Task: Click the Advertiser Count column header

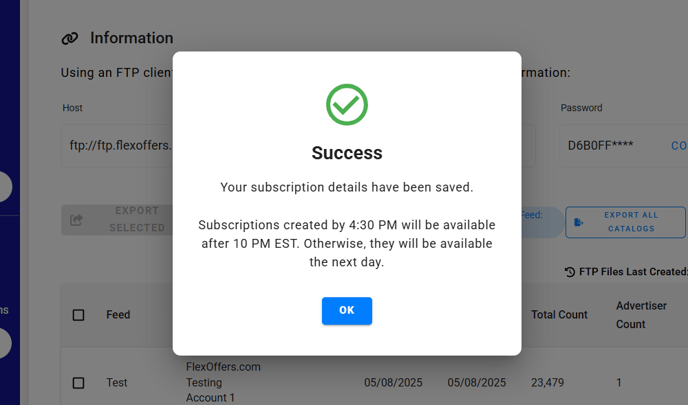Action: click(641, 315)
